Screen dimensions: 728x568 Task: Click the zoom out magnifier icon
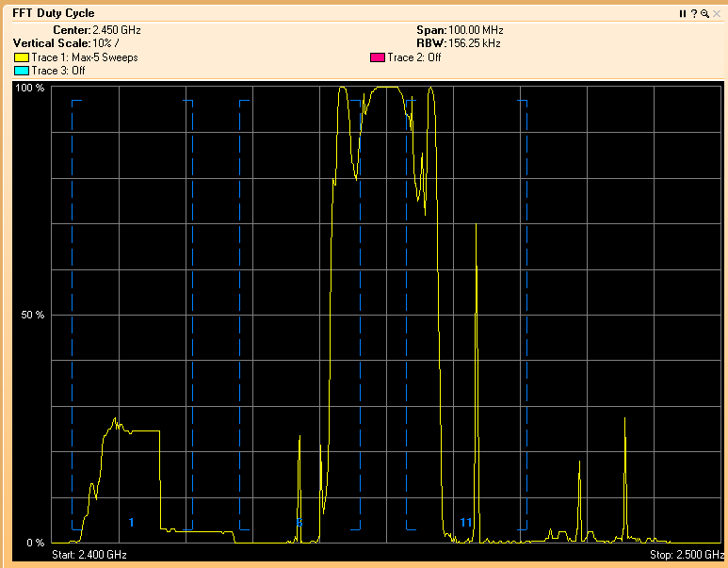(704, 14)
